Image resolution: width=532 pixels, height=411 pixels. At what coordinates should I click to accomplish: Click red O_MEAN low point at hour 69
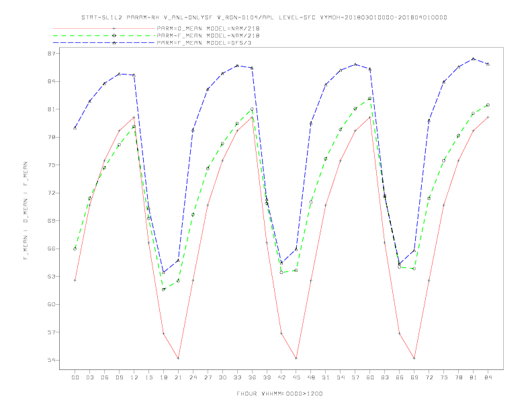pyautogui.click(x=414, y=358)
